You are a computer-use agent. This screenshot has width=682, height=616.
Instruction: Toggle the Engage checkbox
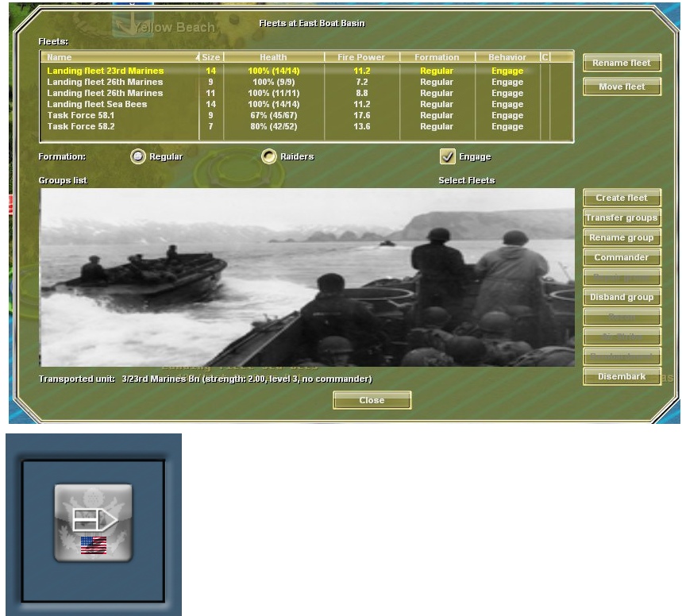[448, 156]
